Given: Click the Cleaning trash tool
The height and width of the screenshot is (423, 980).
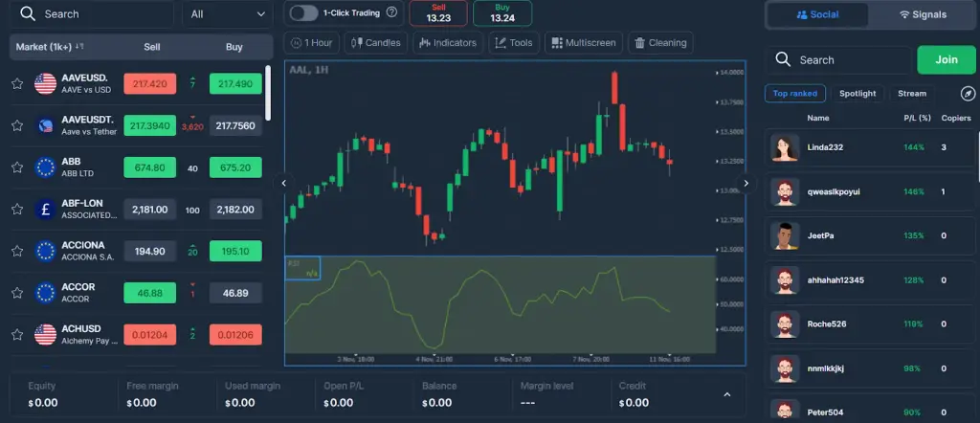Looking at the screenshot, I should (x=660, y=42).
